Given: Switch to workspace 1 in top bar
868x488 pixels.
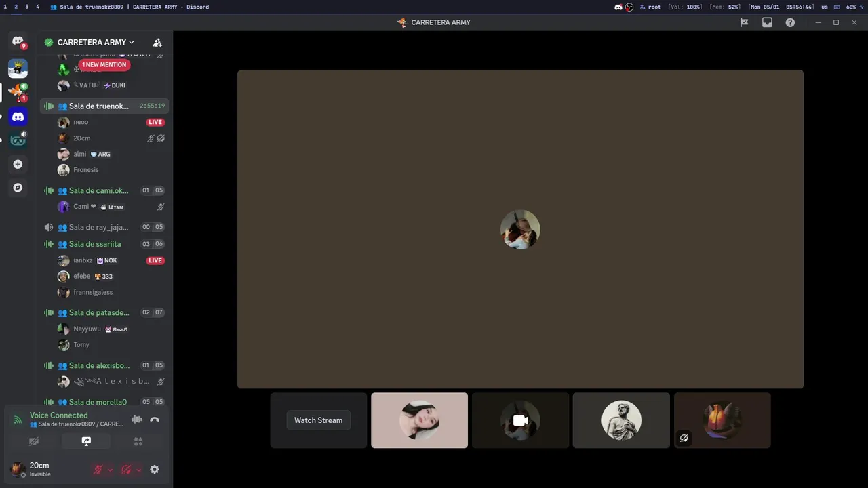Looking at the screenshot, I should (x=5, y=7).
